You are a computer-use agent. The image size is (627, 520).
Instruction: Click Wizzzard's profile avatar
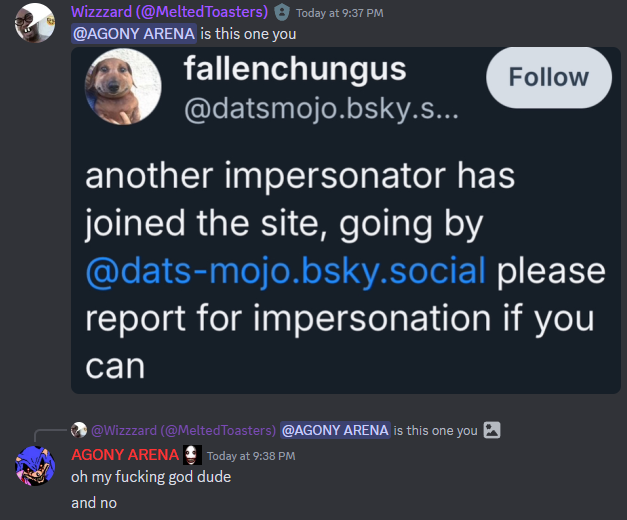coord(35,22)
